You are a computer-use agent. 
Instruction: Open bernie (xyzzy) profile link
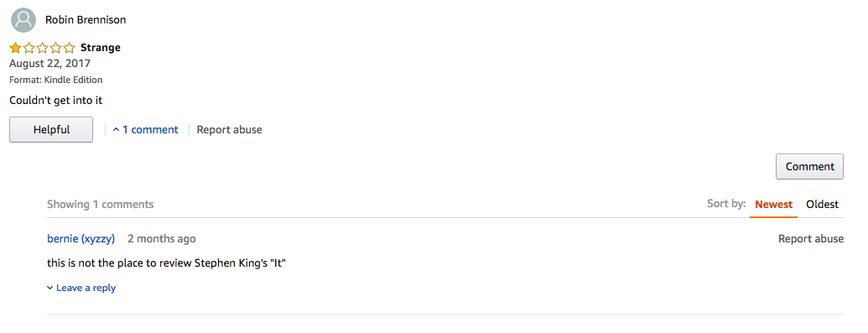[81, 239]
